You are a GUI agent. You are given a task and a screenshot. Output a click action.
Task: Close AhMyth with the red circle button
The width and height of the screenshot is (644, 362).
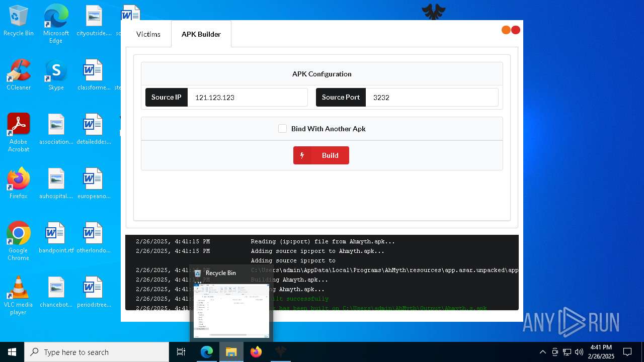516,30
